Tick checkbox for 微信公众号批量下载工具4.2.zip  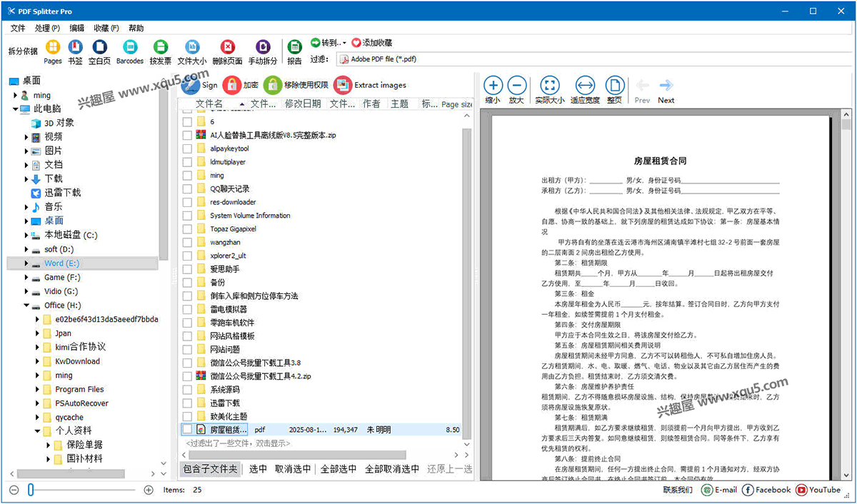(187, 376)
